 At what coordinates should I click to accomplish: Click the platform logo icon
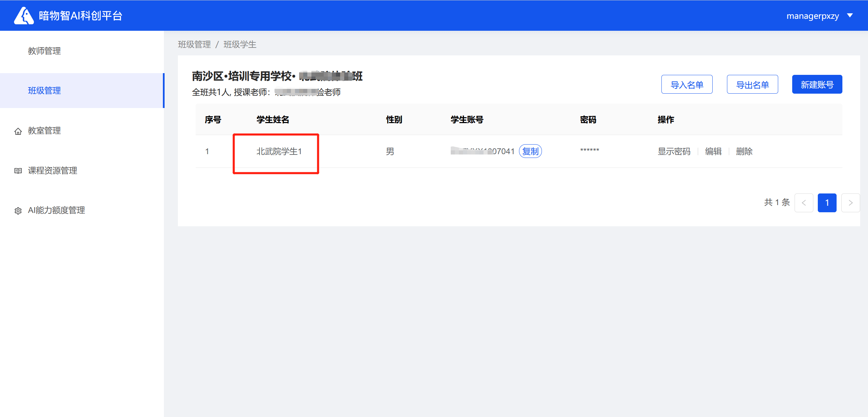[24, 16]
